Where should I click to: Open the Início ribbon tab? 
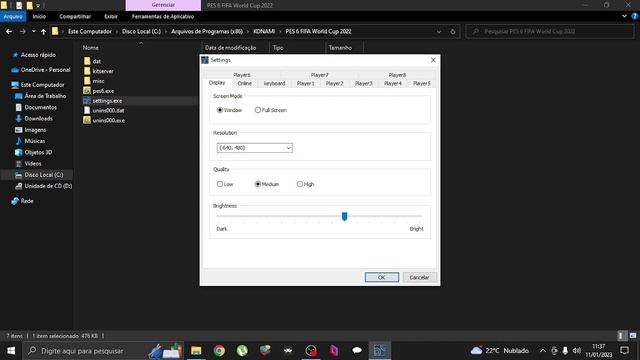(x=39, y=16)
